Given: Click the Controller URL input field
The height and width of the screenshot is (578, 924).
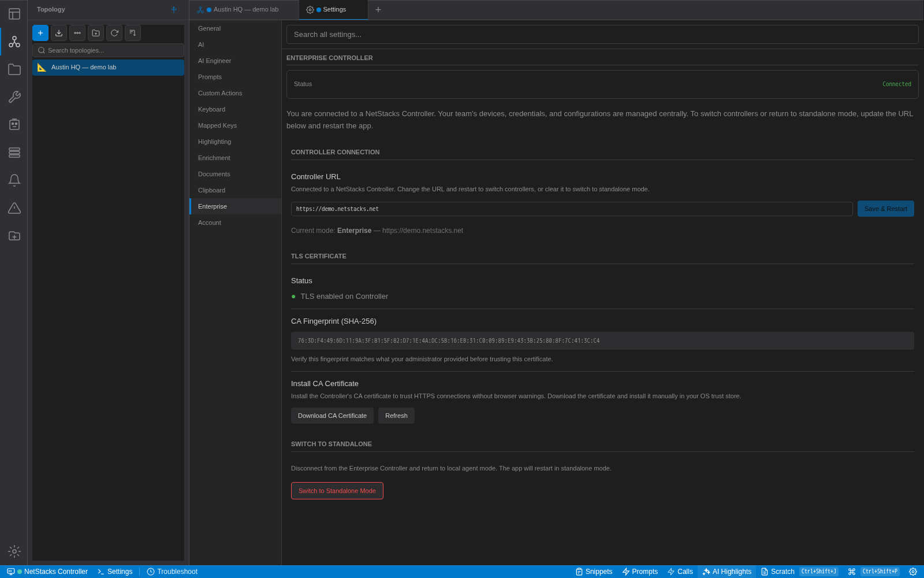Looking at the screenshot, I should pyautogui.click(x=572, y=209).
